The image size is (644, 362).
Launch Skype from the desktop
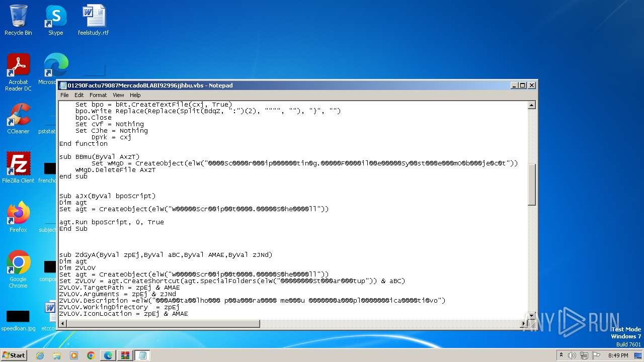pyautogui.click(x=55, y=20)
